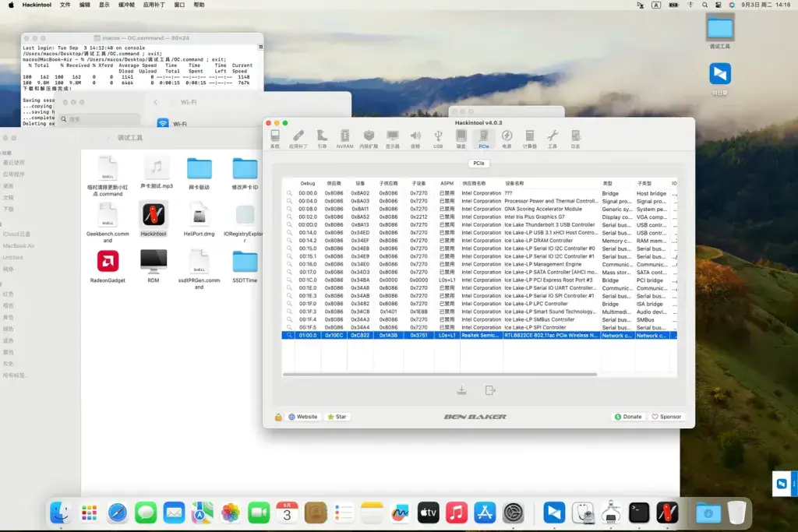Click the magnifier on the 00:02.0 row
This screenshot has height=532, width=798.
click(289, 217)
